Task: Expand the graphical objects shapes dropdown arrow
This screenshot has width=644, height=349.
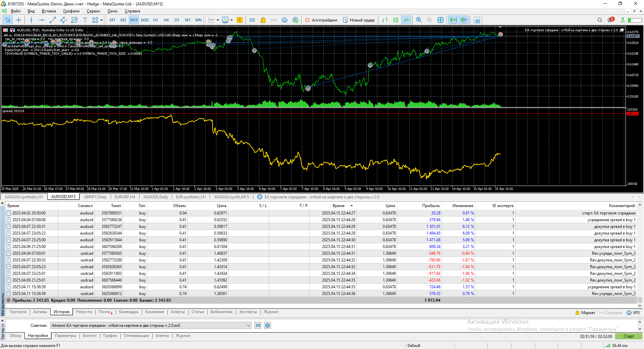Action: [101, 20]
